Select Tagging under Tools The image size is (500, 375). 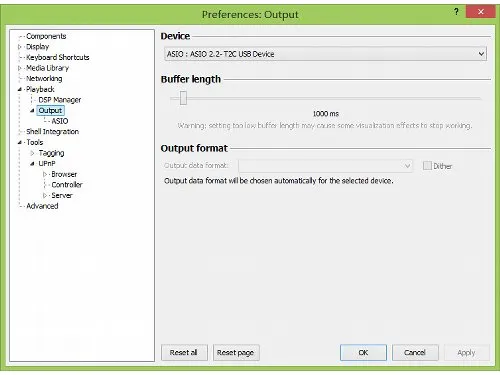tap(51, 153)
